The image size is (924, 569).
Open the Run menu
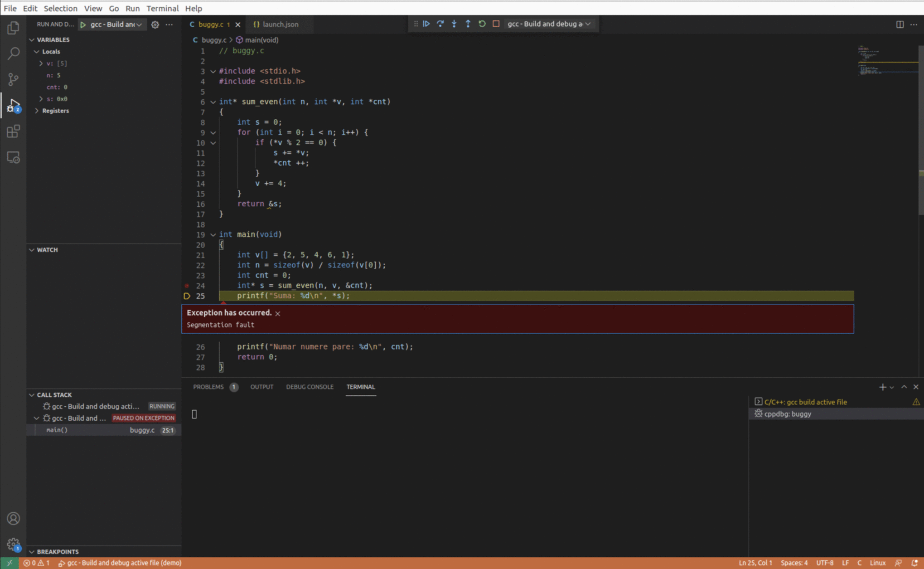132,8
